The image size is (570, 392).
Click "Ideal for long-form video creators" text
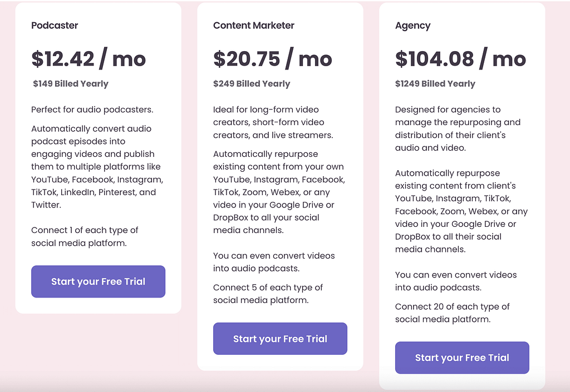click(x=273, y=122)
